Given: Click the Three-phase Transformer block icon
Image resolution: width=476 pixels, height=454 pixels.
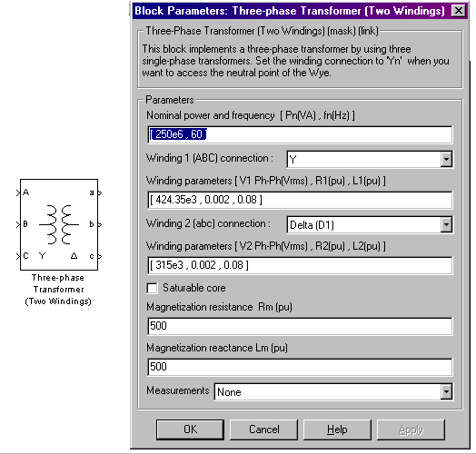Looking at the screenshot, I should [x=59, y=224].
